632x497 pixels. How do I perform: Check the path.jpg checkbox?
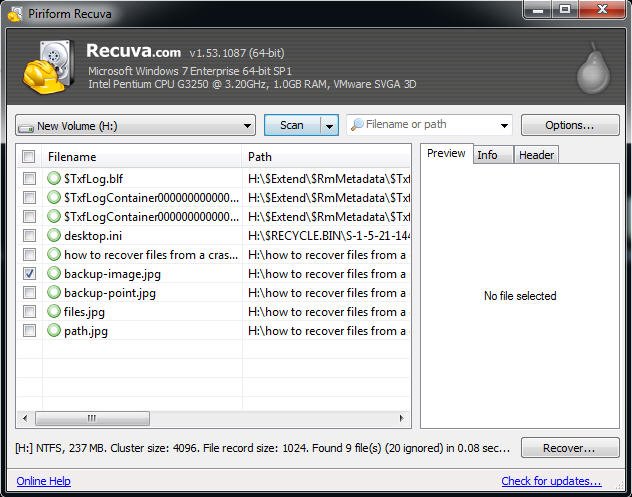pyautogui.click(x=29, y=331)
